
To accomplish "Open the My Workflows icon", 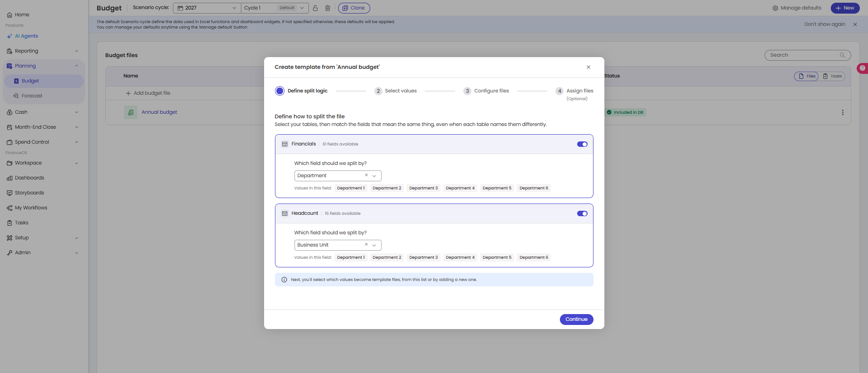I will click(10, 208).
